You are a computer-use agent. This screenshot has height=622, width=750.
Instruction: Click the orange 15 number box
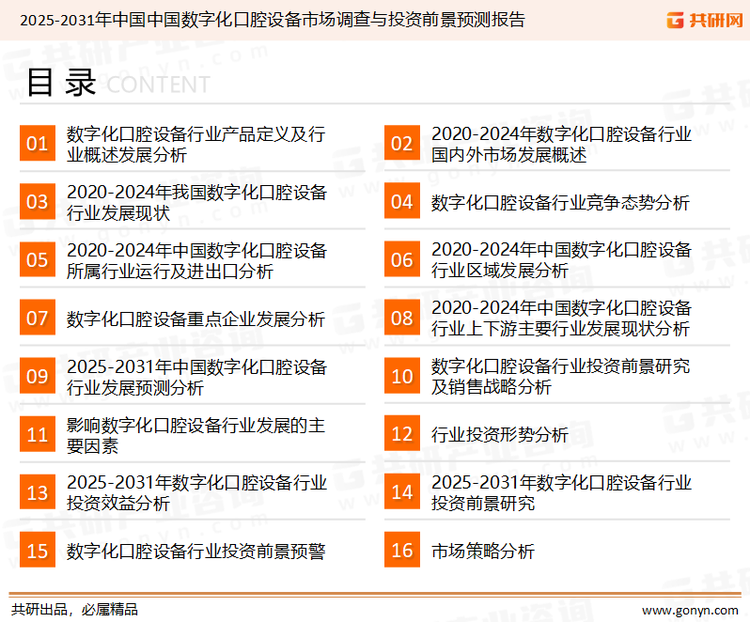[x=37, y=550]
